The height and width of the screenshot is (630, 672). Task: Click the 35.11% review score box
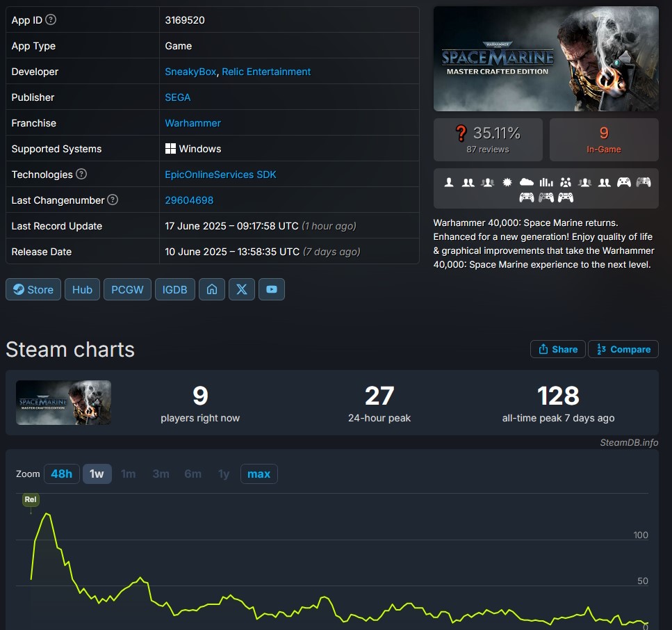click(488, 140)
